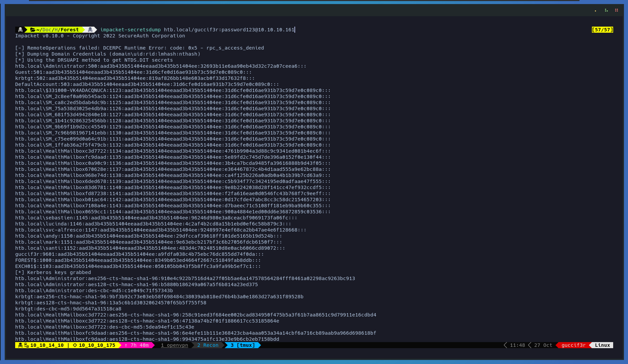Click the krbtgt:des-cbc-md5 key line

(68, 309)
